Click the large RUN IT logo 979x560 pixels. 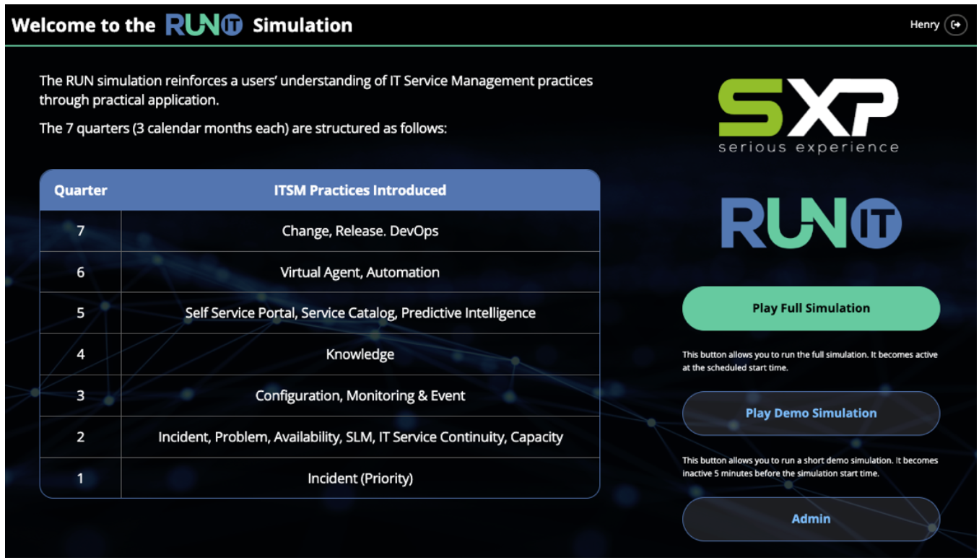(x=811, y=224)
